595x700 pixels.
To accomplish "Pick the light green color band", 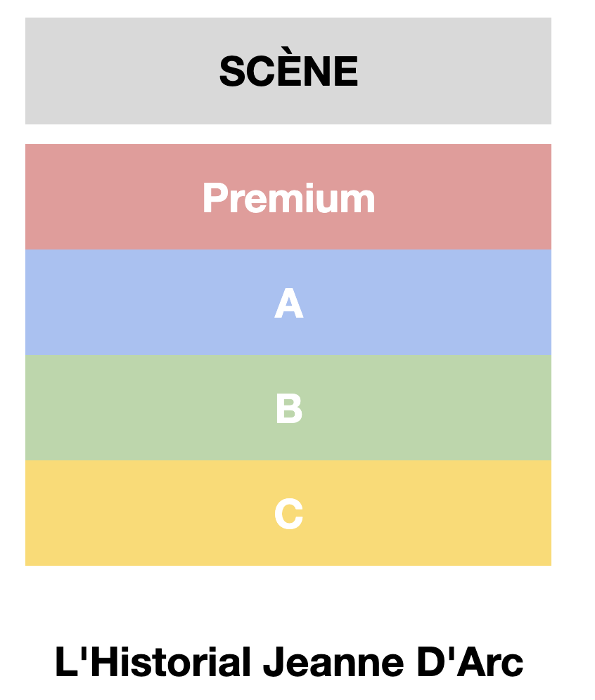I will point(288,408).
